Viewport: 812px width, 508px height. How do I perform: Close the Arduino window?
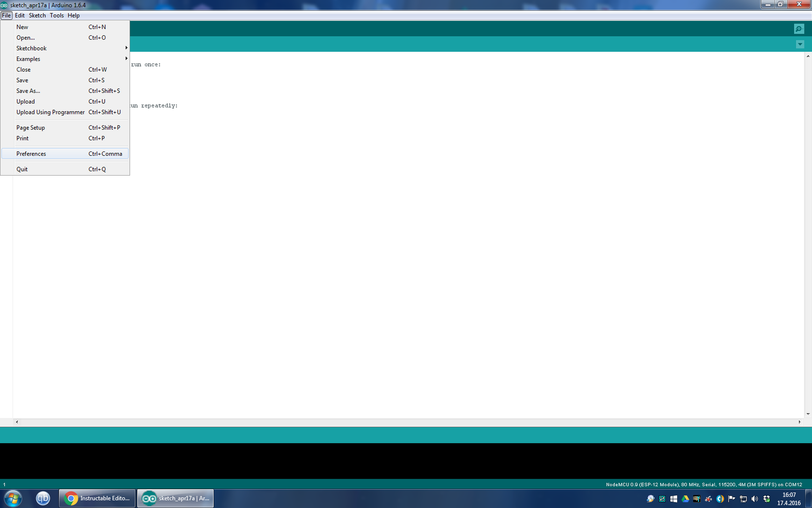tap(799, 4)
